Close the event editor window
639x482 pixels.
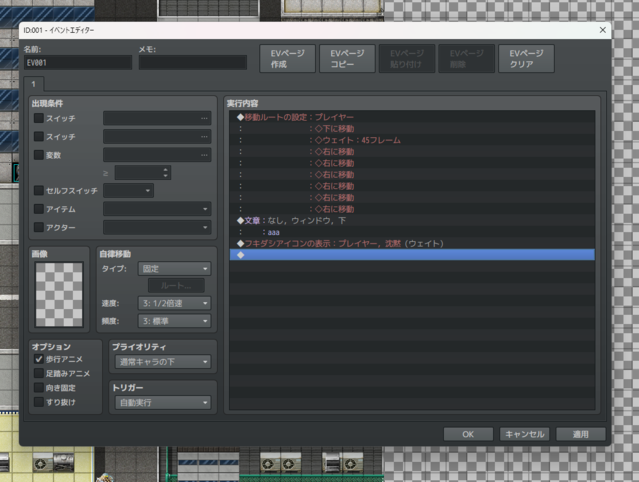coord(603,30)
